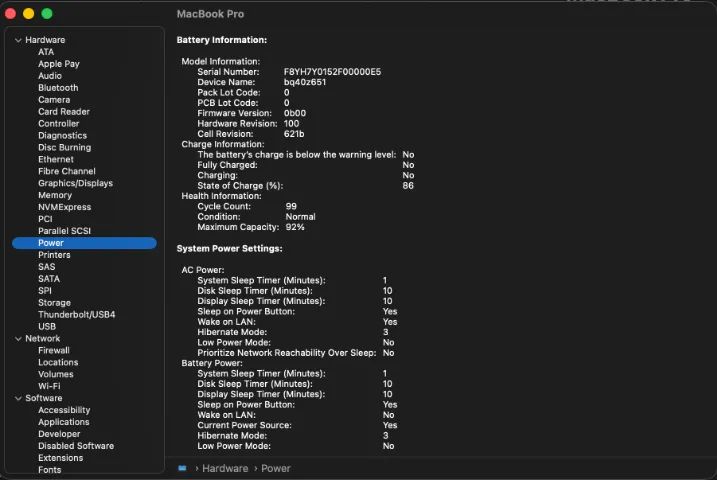This screenshot has width=717, height=480.
Task: Choose Parallel SCSI entry
Action: coord(64,231)
